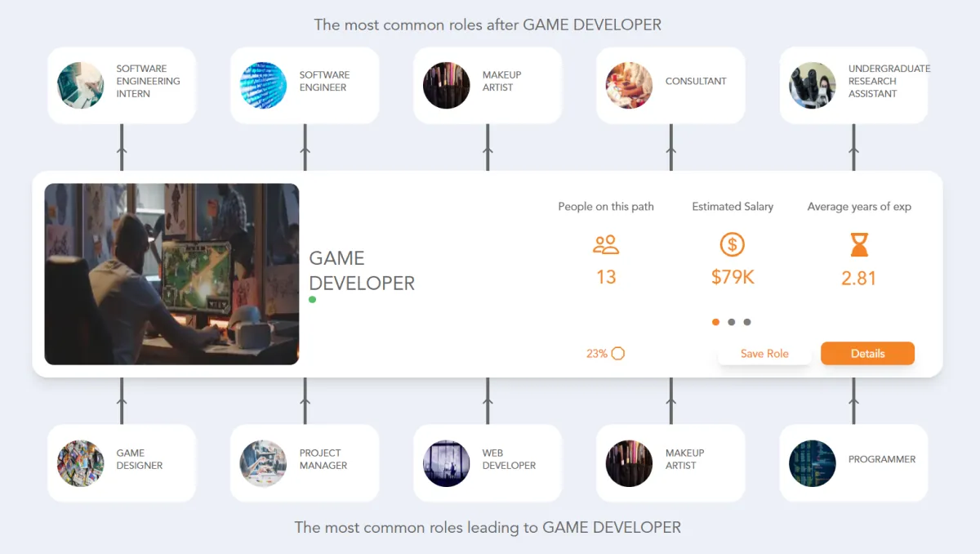Screen dimensions: 980x554
Task: Click the people icon above the count 13
Action: [x=605, y=244]
